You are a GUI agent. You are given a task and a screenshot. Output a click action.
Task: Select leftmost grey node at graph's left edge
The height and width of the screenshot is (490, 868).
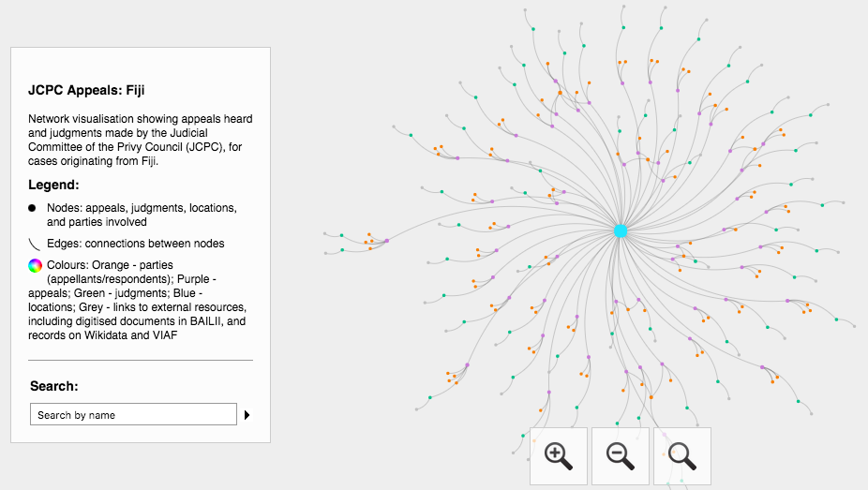(x=325, y=234)
